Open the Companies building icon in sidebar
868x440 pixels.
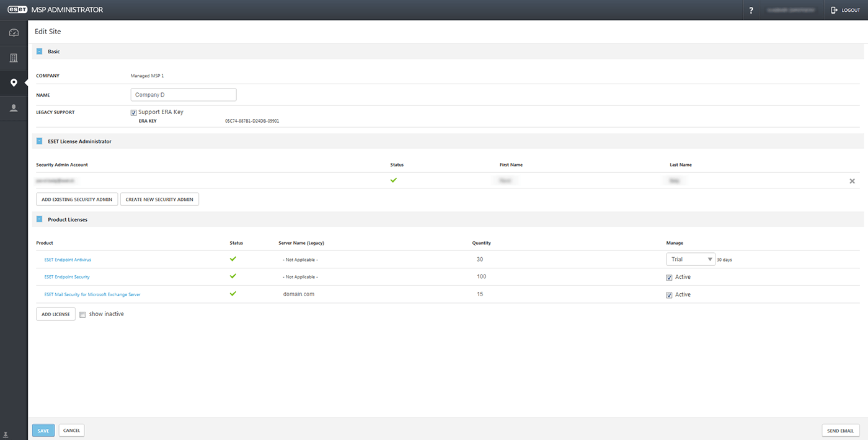click(14, 58)
